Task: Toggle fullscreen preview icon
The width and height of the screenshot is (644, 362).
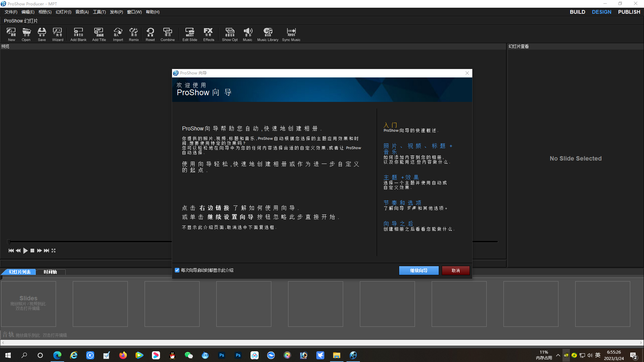Action: pyautogui.click(x=53, y=251)
